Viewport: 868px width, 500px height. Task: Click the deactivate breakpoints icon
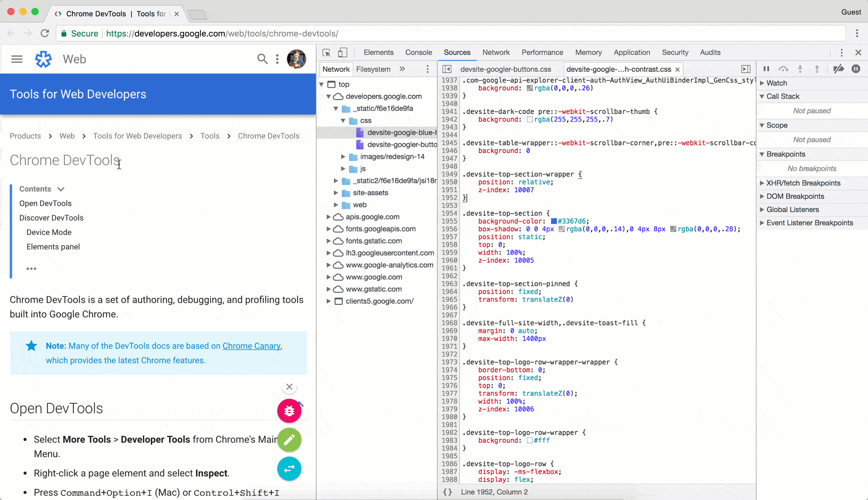click(x=839, y=69)
